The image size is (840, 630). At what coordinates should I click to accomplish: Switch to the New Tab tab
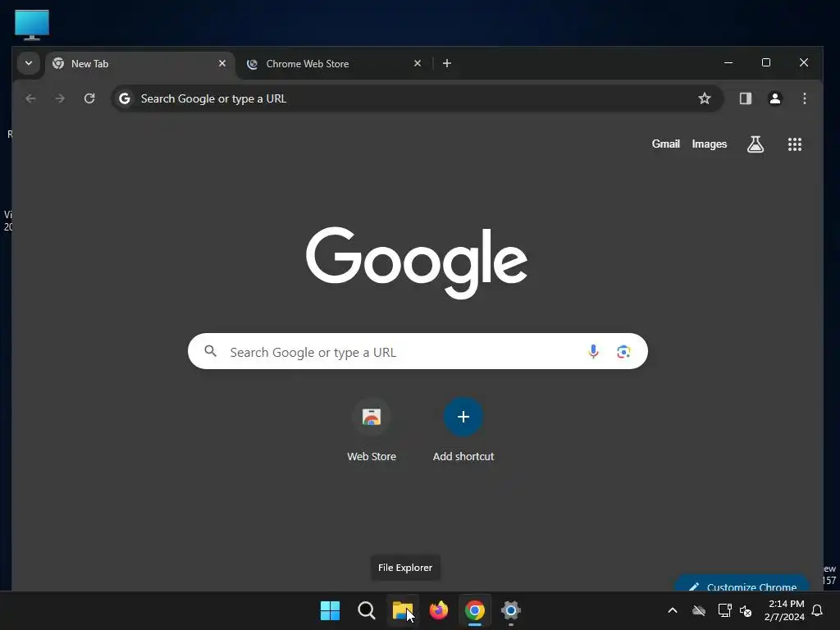[139, 64]
